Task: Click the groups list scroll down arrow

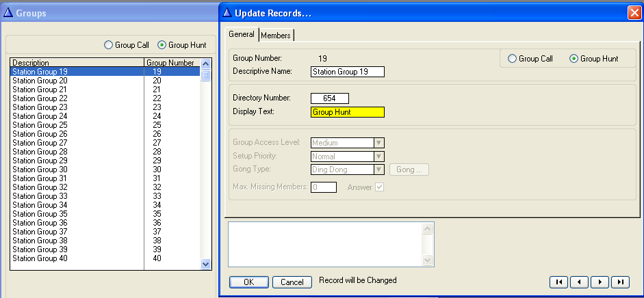Action: coord(206,265)
